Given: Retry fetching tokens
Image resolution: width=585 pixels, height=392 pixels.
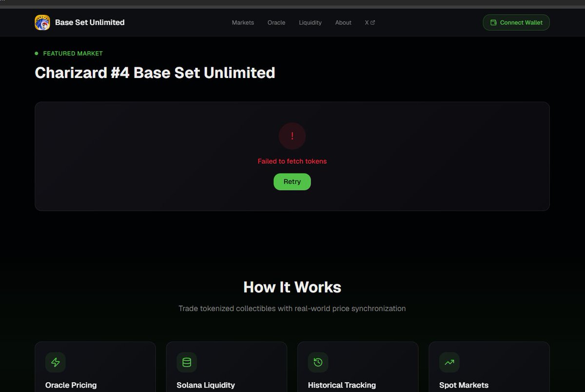Looking at the screenshot, I should click(292, 181).
